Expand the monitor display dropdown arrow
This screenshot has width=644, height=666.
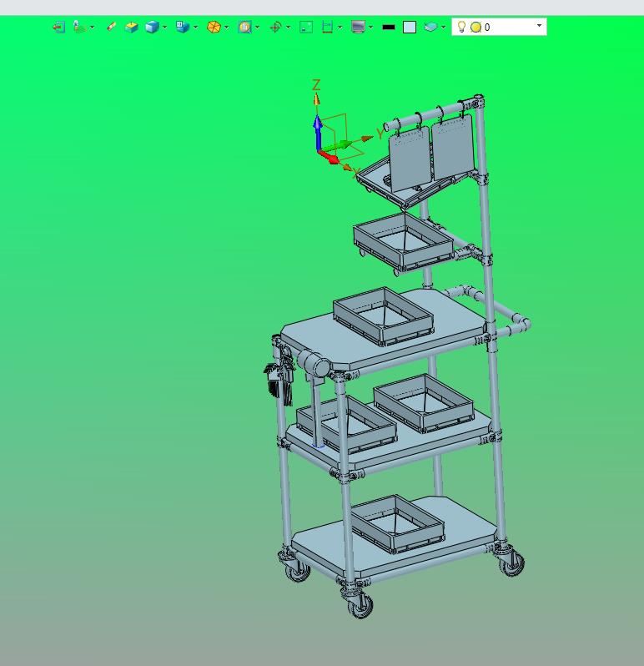coord(371,28)
